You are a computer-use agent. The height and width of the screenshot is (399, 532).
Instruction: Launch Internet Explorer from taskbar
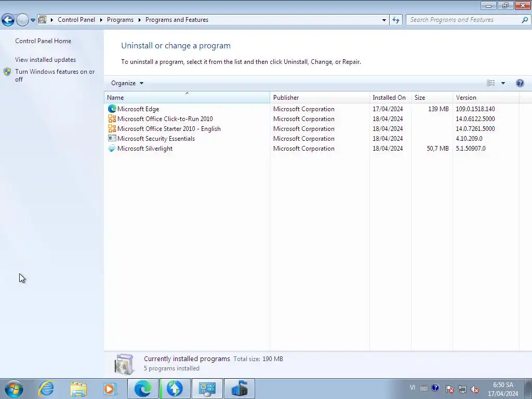(46, 389)
